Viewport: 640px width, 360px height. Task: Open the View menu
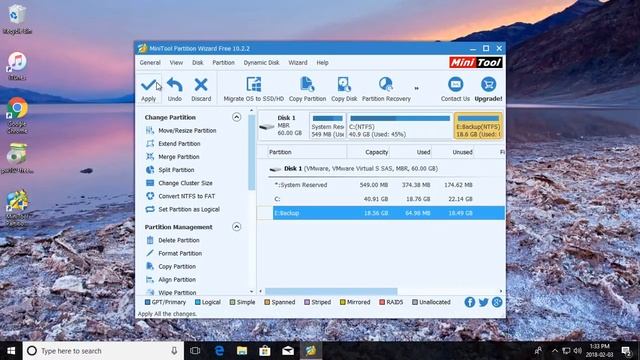(x=176, y=63)
